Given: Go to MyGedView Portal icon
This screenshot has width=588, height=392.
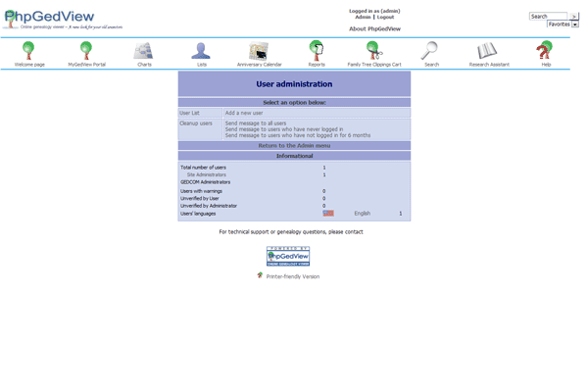Looking at the screenshot, I should (86, 51).
